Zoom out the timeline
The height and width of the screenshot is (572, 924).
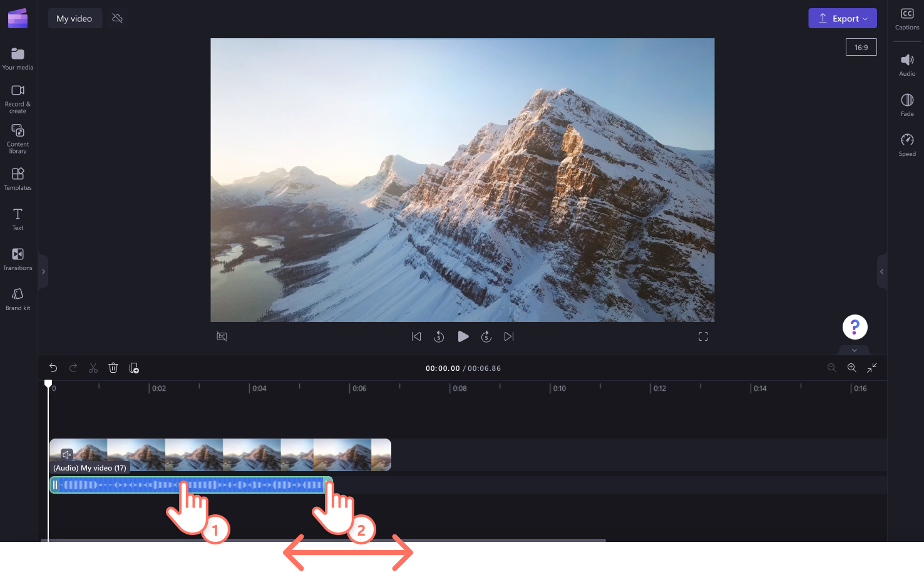pyautogui.click(x=832, y=368)
